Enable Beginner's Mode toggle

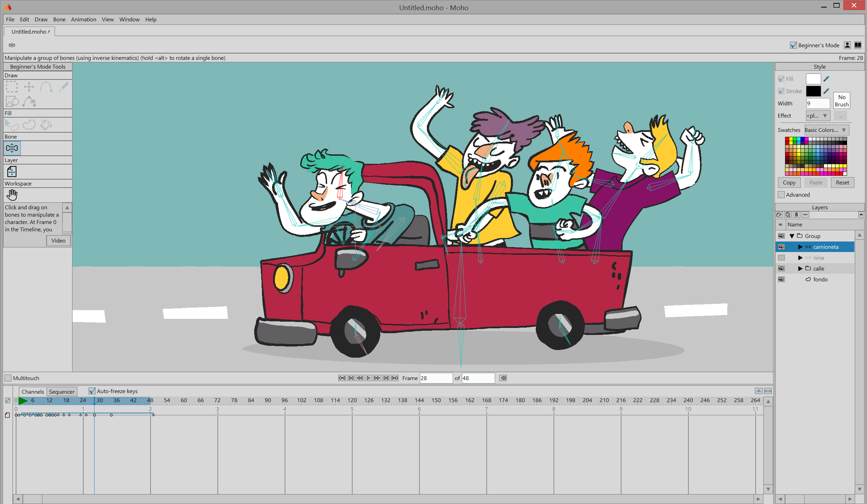click(x=793, y=45)
